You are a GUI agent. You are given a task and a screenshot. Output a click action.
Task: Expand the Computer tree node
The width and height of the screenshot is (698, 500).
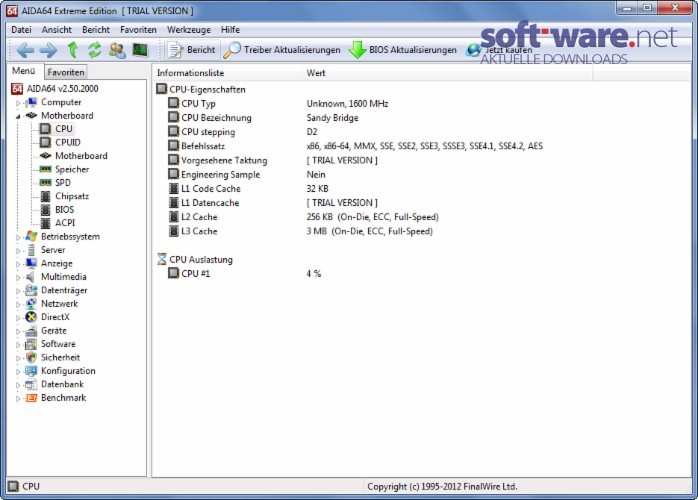[18, 103]
